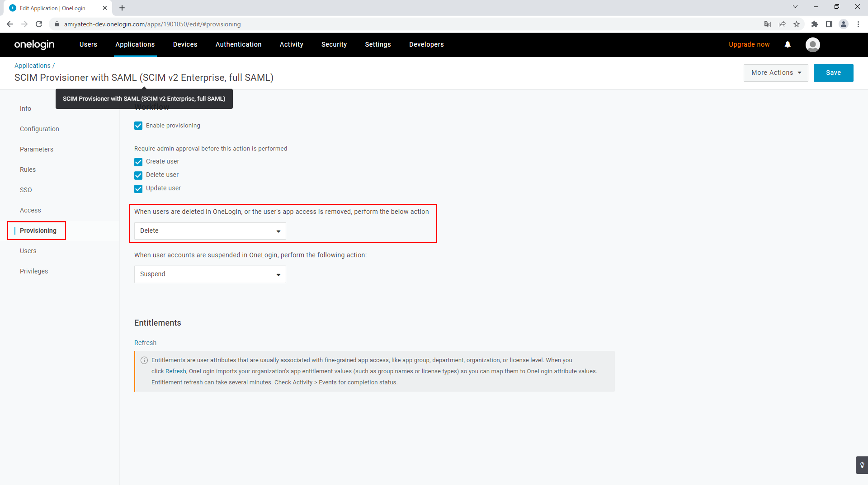Open the Developers top menu
The height and width of the screenshot is (485, 868).
[426, 44]
